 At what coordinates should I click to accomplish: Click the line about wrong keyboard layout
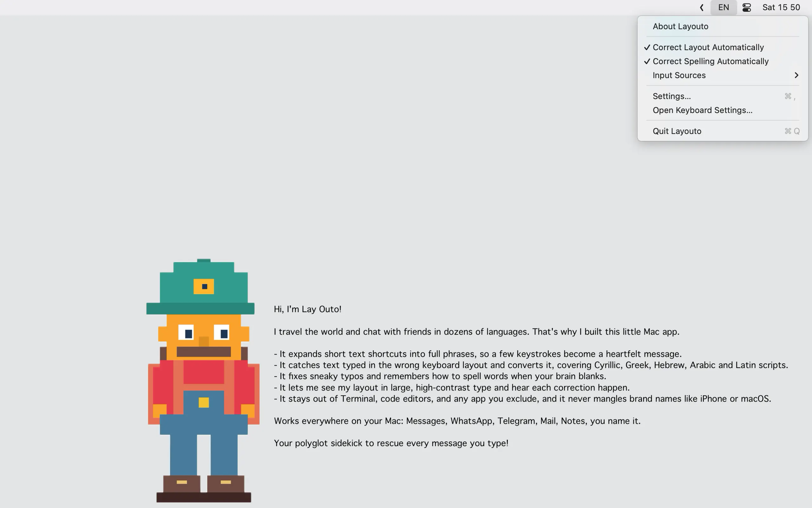coord(531,365)
